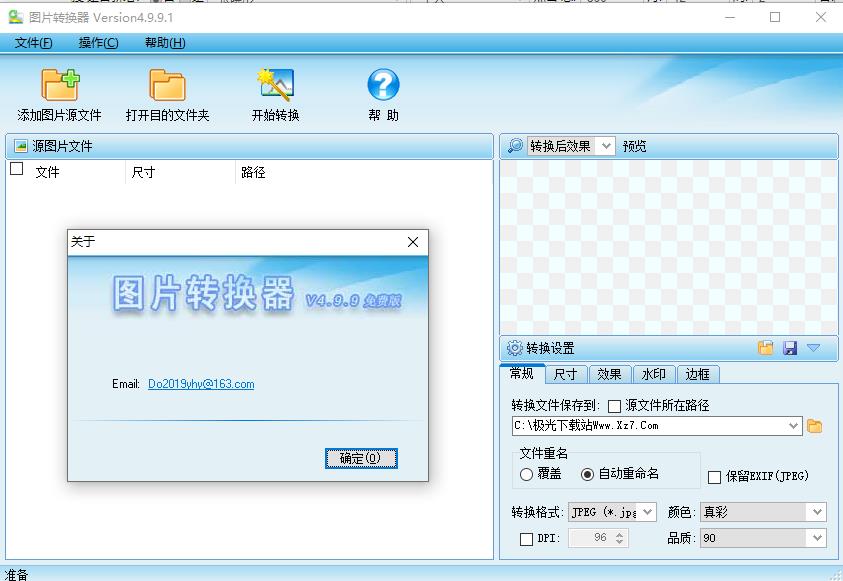Click the 确定(O) button in About dialog

[361, 456]
